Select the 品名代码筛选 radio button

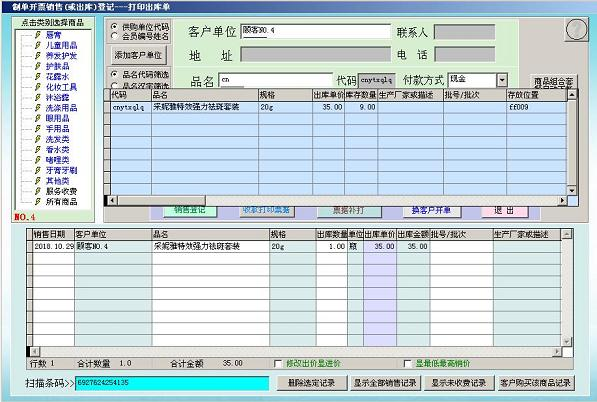pyautogui.click(x=114, y=74)
